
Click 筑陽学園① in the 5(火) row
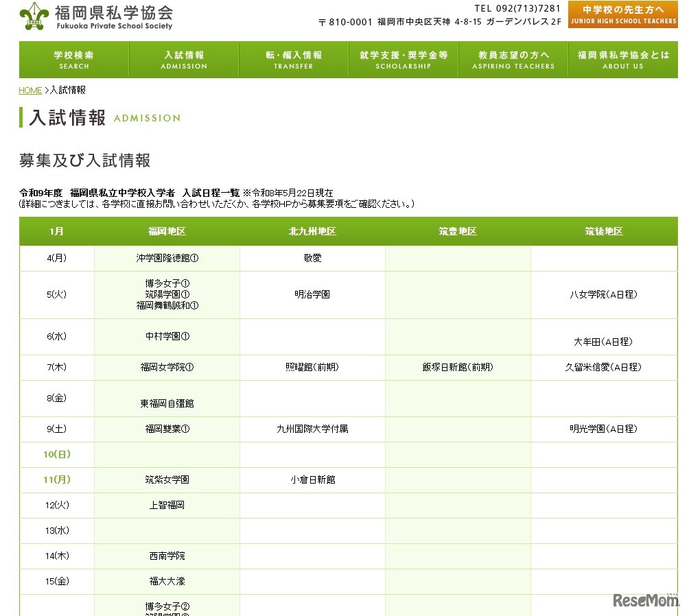(167, 294)
